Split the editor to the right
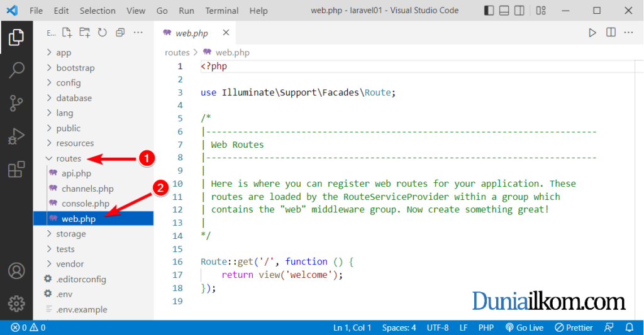 point(611,32)
